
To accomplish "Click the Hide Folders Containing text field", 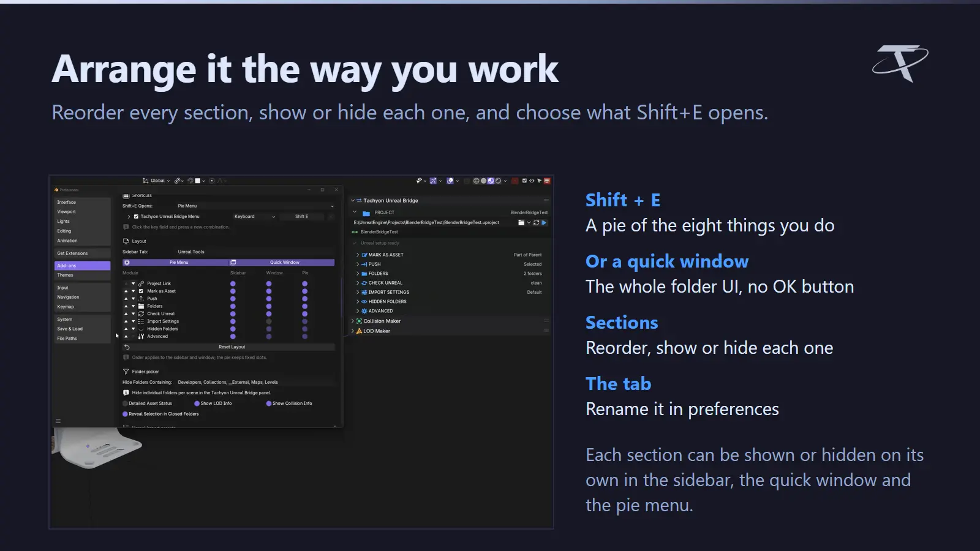I will pyautogui.click(x=255, y=382).
